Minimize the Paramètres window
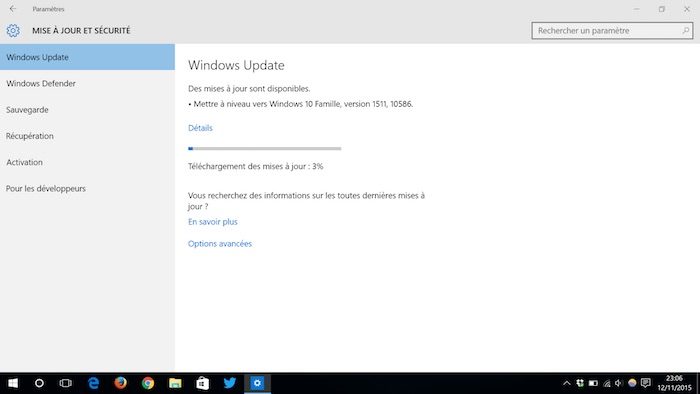 point(637,9)
